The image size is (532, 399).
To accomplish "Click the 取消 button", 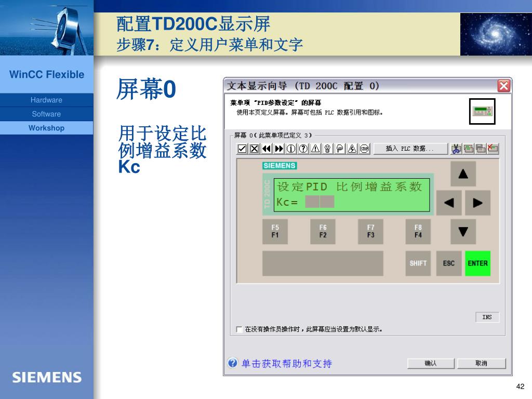I will (481, 363).
